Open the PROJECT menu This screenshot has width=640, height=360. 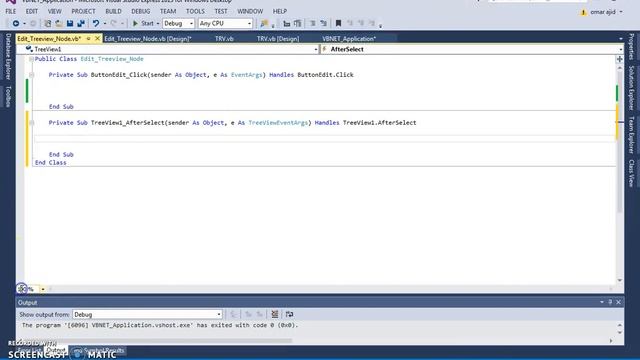coord(83,11)
